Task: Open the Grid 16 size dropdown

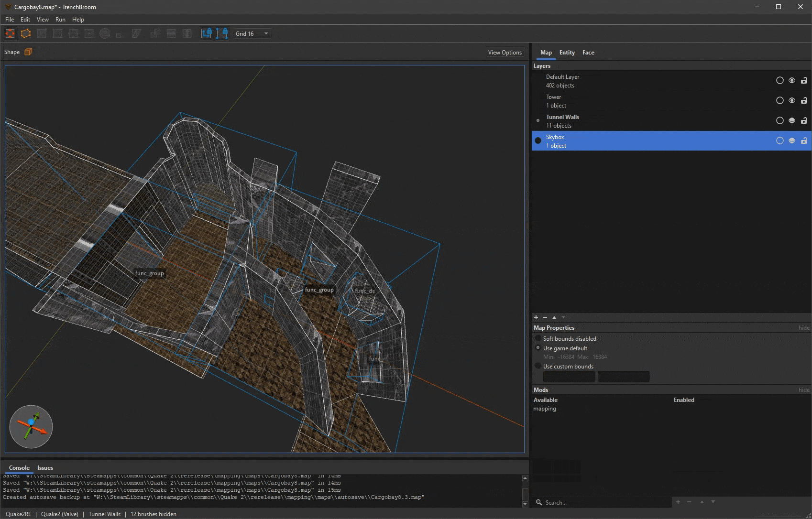Action: coord(252,34)
